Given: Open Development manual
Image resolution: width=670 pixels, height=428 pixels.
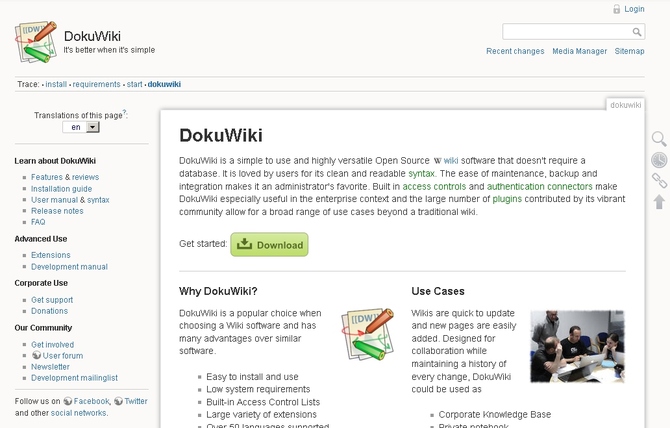Looking at the screenshot, I should pyautogui.click(x=69, y=267).
